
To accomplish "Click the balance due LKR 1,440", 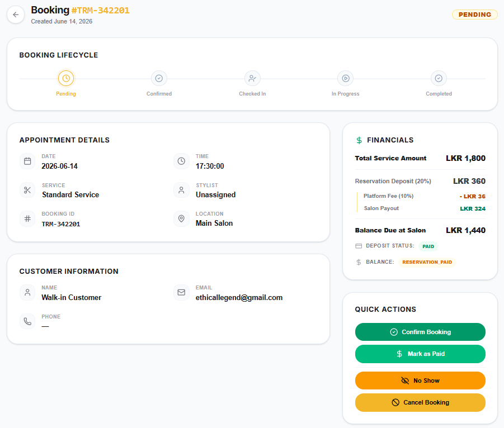I will [x=465, y=230].
